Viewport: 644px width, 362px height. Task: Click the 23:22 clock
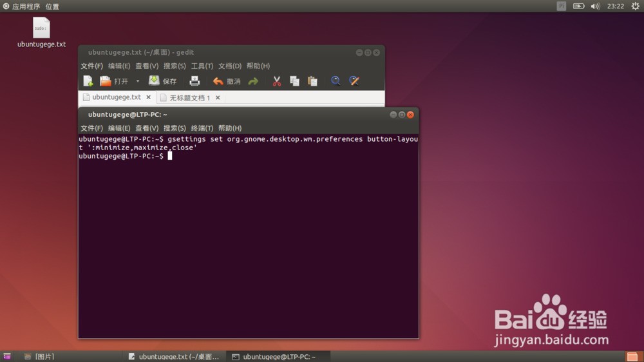coord(615,6)
